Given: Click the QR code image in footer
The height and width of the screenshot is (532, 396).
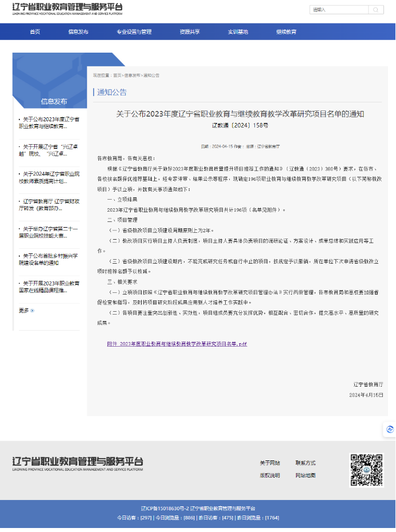Looking at the screenshot, I should point(366,470).
